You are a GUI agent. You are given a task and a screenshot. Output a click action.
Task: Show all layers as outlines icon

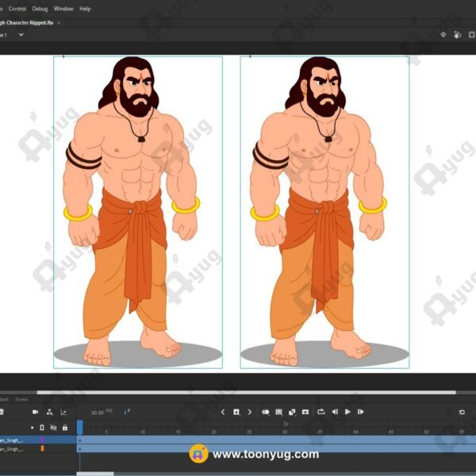coord(42,428)
